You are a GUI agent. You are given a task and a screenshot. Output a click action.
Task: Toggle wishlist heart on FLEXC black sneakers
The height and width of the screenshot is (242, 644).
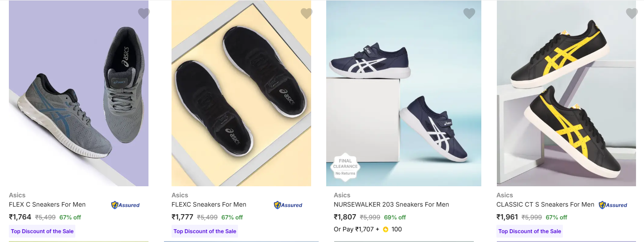306,14
